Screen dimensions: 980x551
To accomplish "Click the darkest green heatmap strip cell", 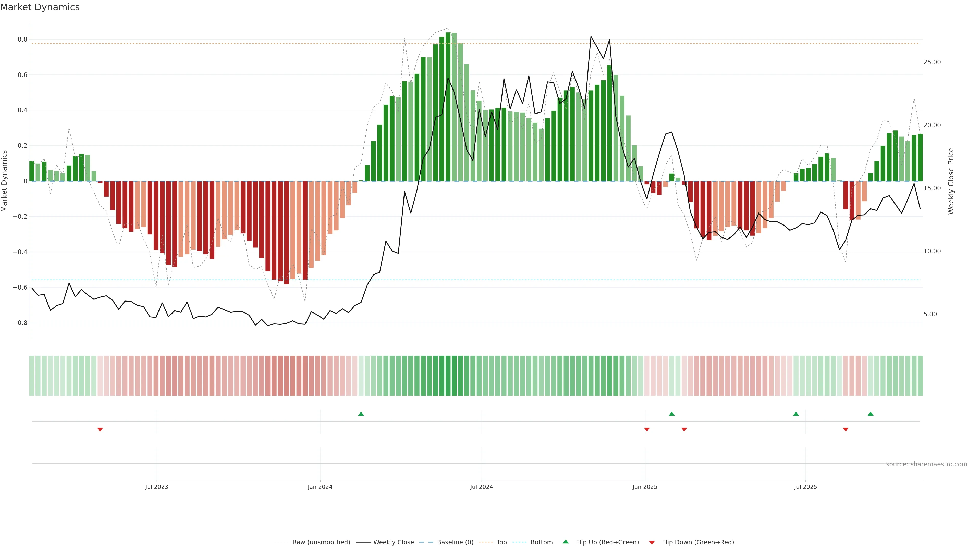I will click(x=448, y=375).
